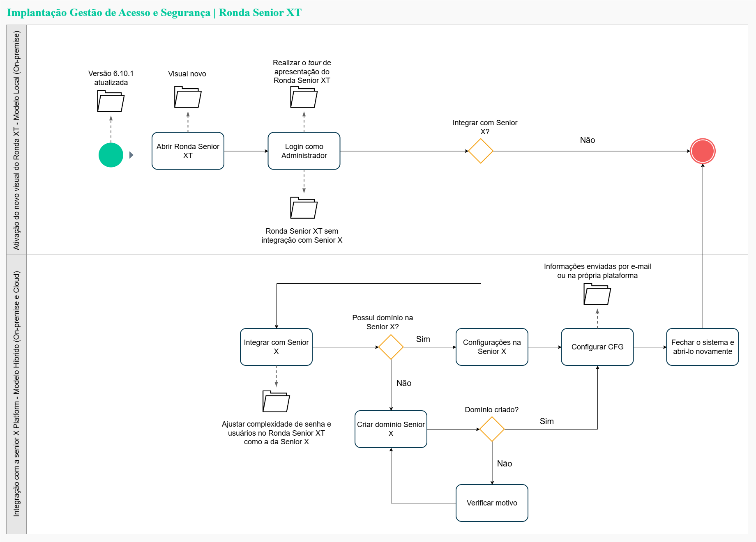Select the folder icon for the Ronda Senior XT tour

point(304,97)
